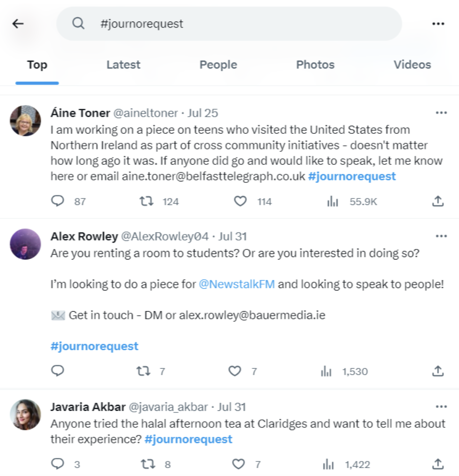The width and height of the screenshot is (459, 476).
Task: Open the search magnifier icon
Action: 79,23
